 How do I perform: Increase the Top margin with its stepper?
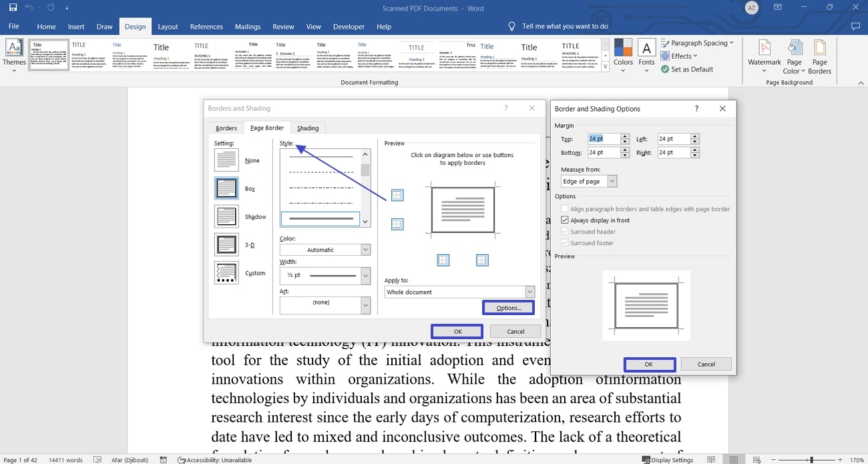click(625, 136)
